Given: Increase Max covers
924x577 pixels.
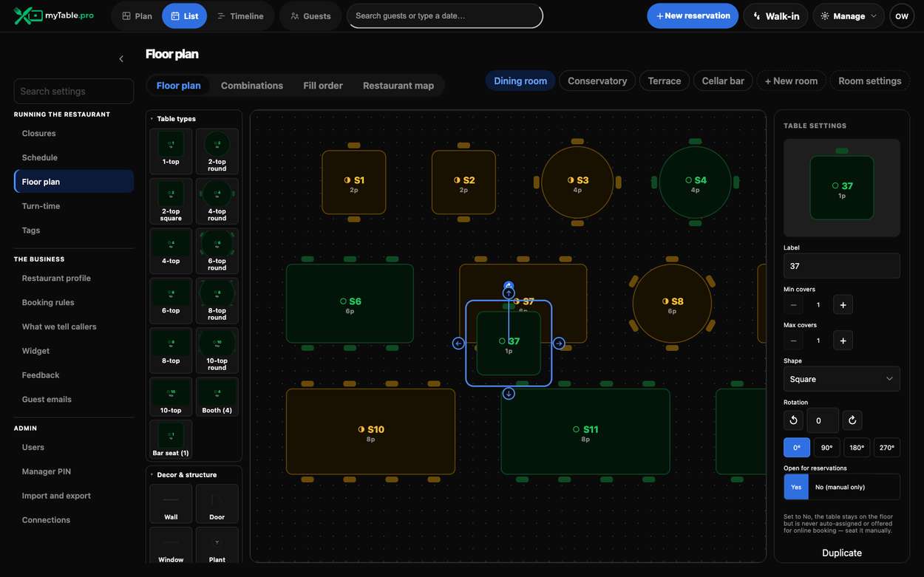Looking at the screenshot, I should pos(843,341).
